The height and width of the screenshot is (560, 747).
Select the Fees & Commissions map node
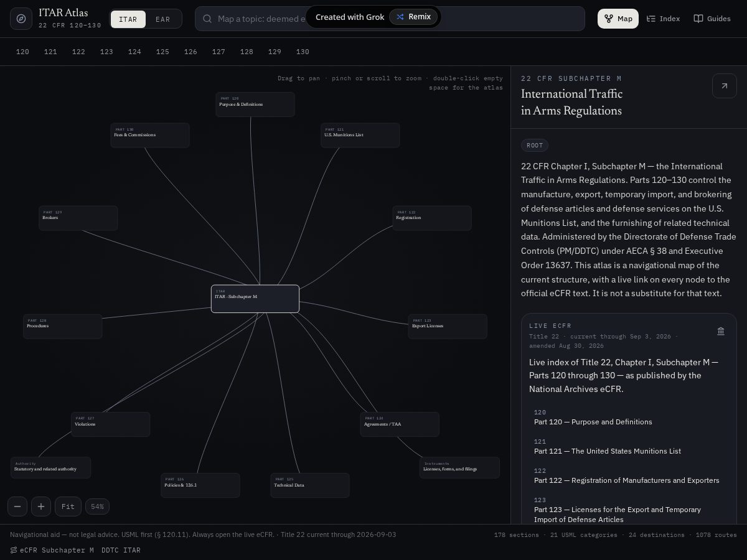tap(150, 135)
